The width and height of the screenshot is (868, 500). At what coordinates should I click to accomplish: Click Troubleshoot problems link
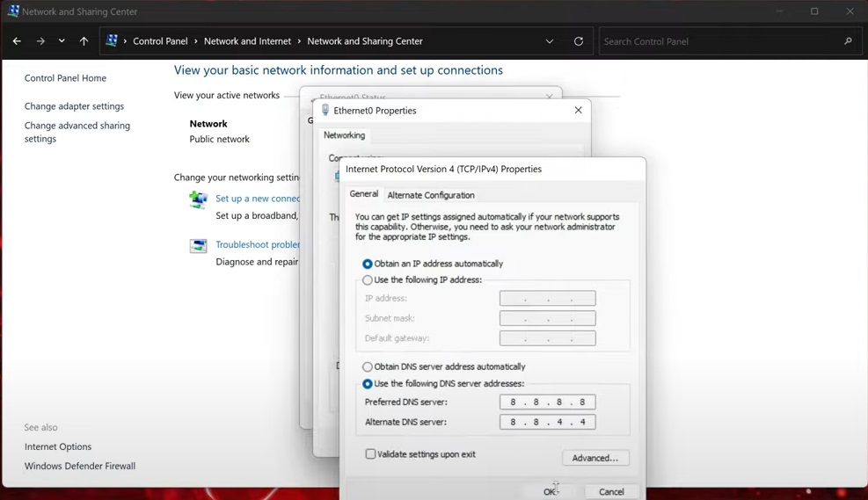pyautogui.click(x=257, y=244)
